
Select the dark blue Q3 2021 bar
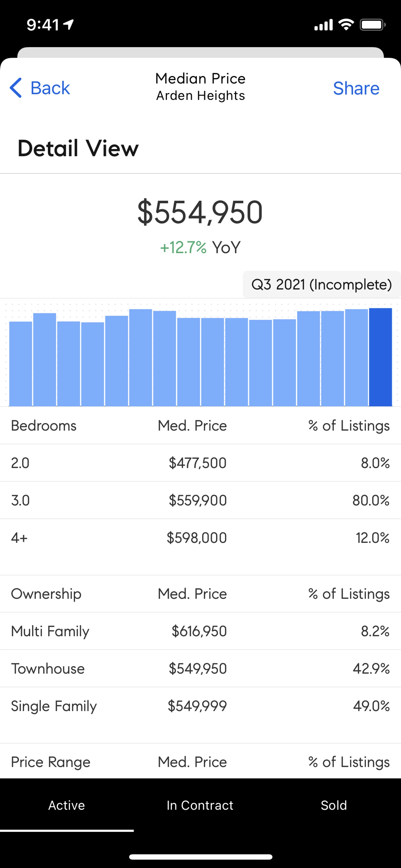380,357
